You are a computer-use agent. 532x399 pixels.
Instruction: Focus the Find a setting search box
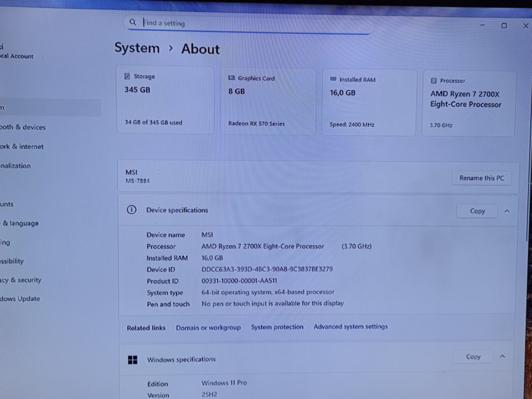(250, 23)
